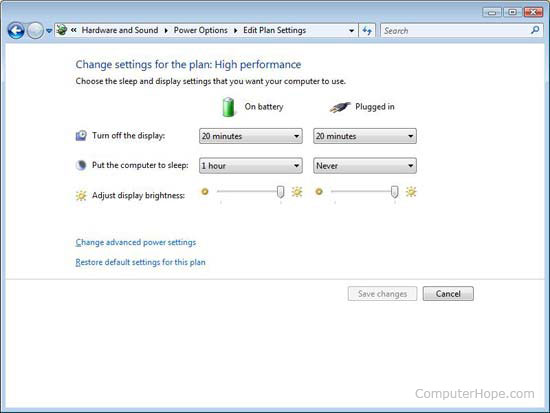Screen dimensions: 550x413
Task: Open recent pages dropdown beside Forward arrow
Action: pyautogui.click(x=49, y=31)
